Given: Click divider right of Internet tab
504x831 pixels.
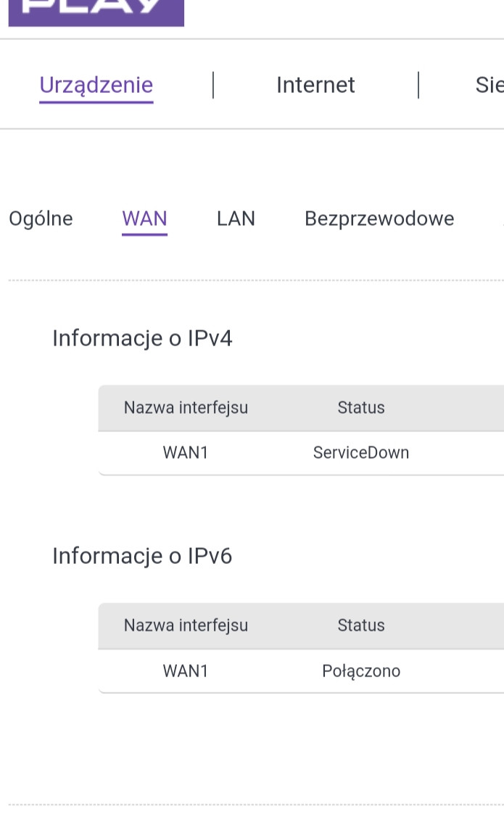Looking at the screenshot, I should [419, 85].
